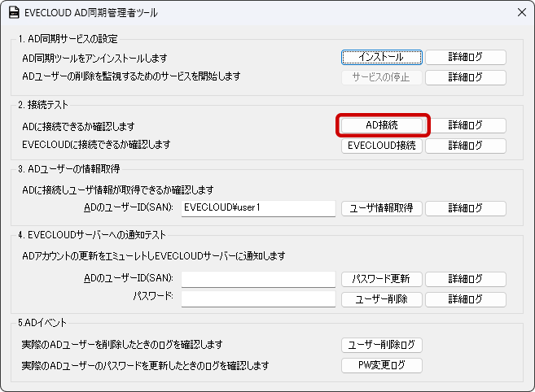This screenshot has height=392, width=535.
Task: Click the empty ADのユーザーID field in section 4
Action: (258, 279)
